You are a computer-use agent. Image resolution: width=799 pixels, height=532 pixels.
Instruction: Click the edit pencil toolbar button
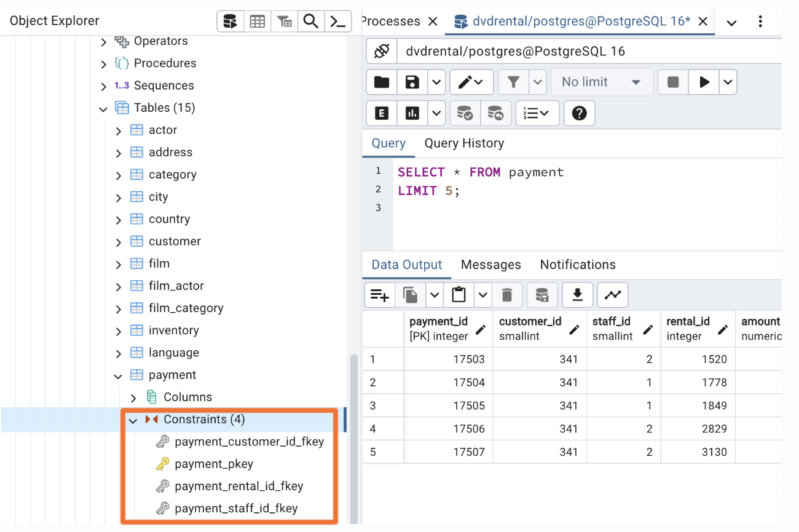471,82
